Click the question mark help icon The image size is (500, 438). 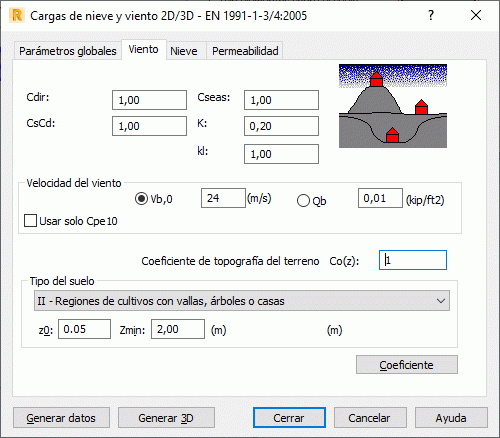tap(431, 15)
